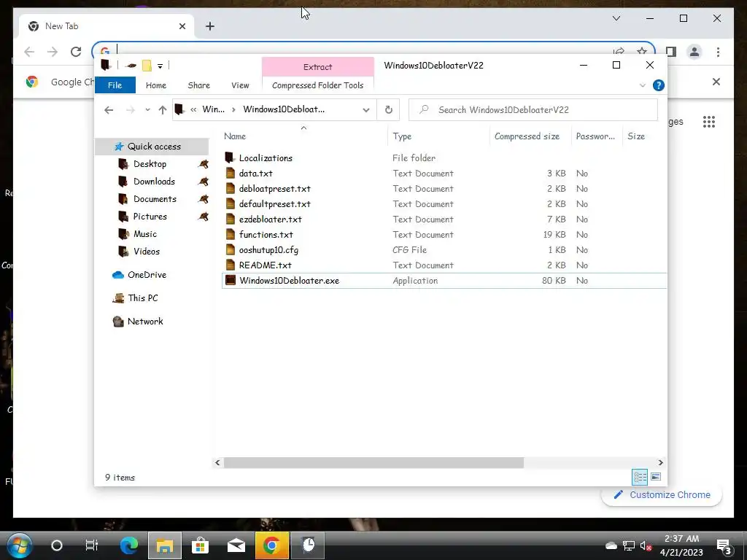Sort files by the Type column
This screenshot has height=560, width=747.
[402, 136]
